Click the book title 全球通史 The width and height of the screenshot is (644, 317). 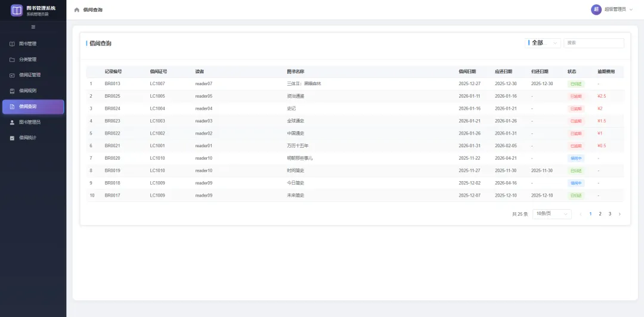pos(295,121)
